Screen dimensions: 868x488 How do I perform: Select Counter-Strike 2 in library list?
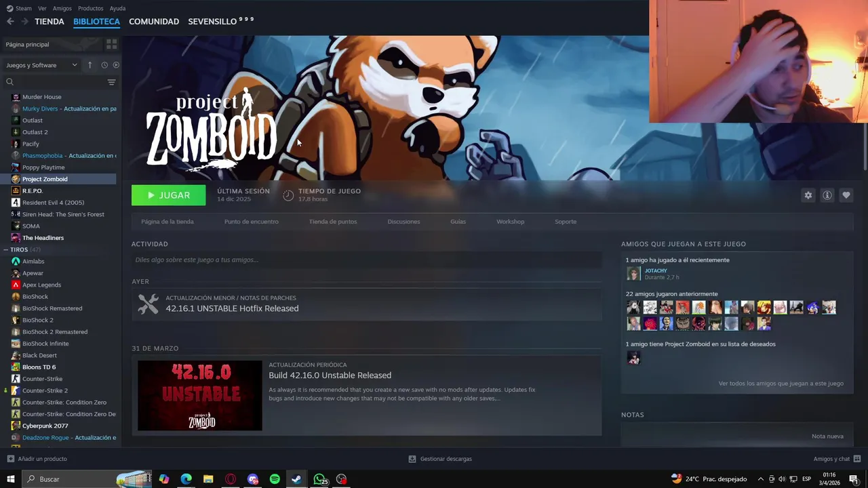pyautogui.click(x=45, y=390)
